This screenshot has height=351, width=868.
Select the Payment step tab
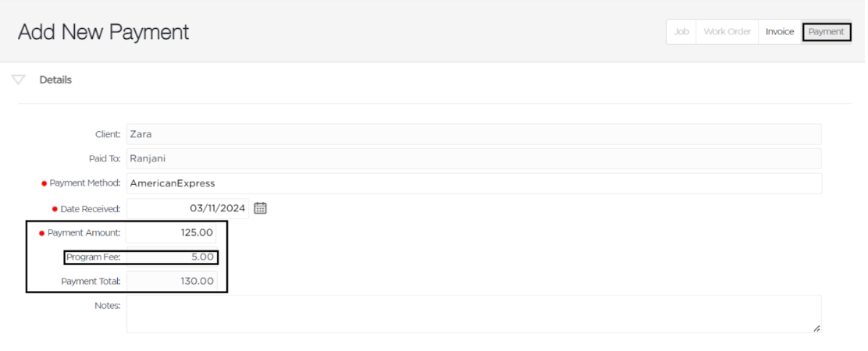tap(826, 32)
